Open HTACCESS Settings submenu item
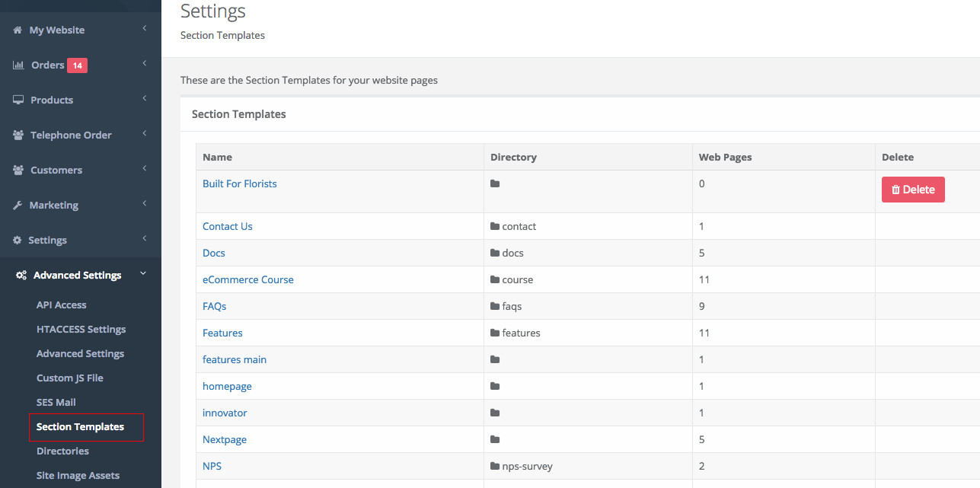The height and width of the screenshot is (488, 980). click(x=81, y=330)
